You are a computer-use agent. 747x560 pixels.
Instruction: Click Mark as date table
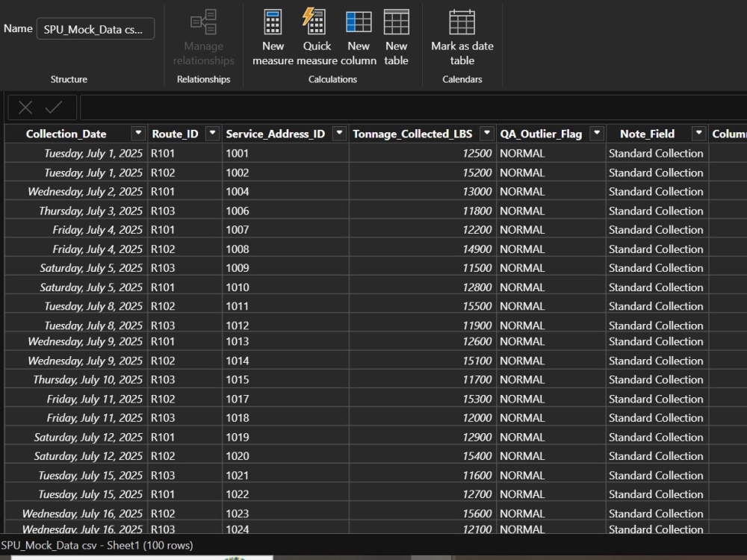pos(462,37)
